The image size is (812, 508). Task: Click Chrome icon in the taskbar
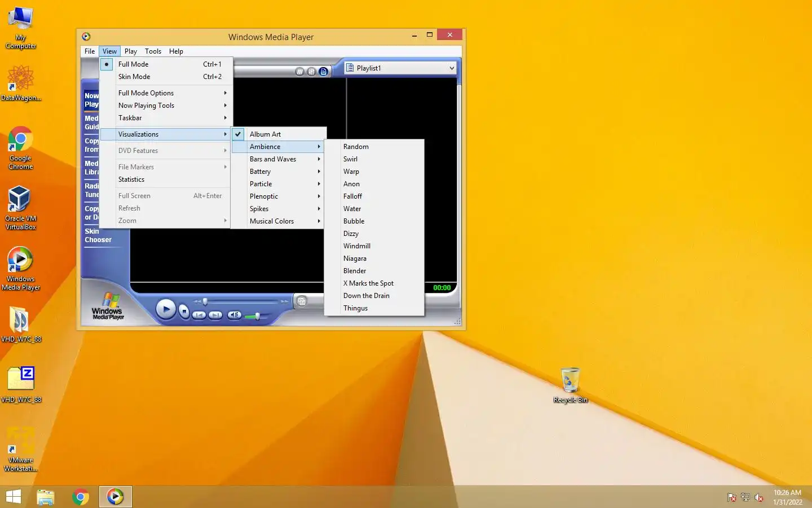pos(81,497)
